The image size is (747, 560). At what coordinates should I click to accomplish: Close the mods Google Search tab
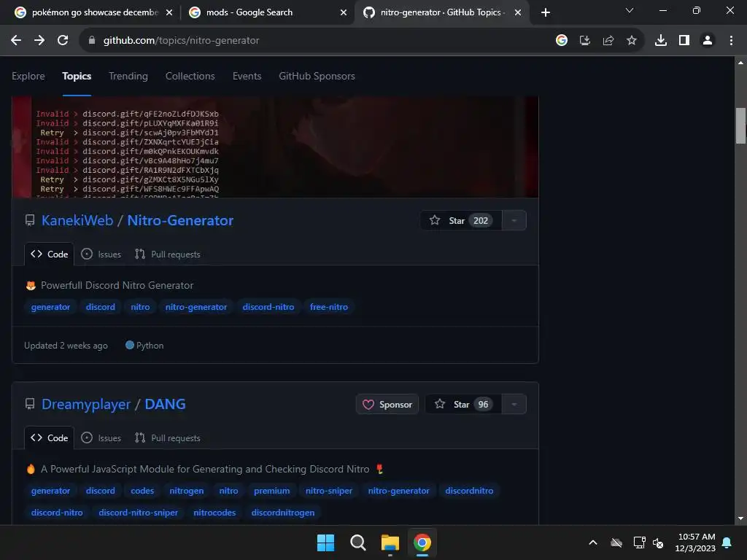344,12
